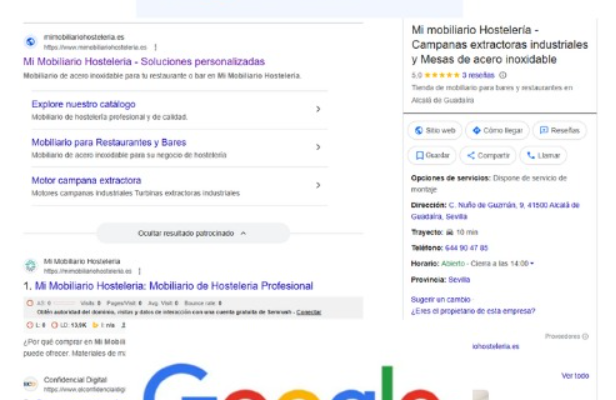Share the business with Compartir button
Image resolution: width=616 pixels, height=400 pixels.
coord(488,156)
